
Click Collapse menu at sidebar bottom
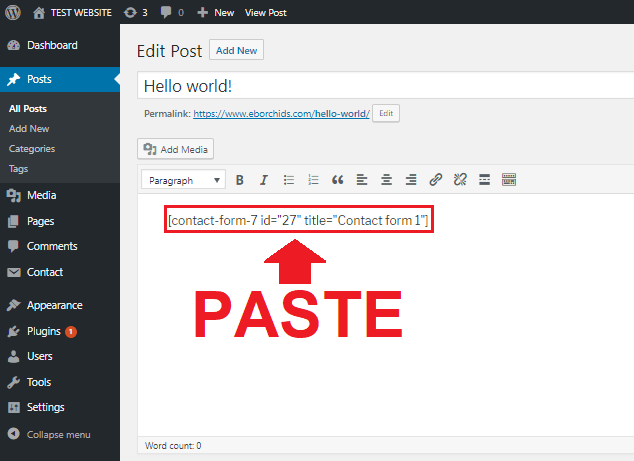(x=60, y=434)
